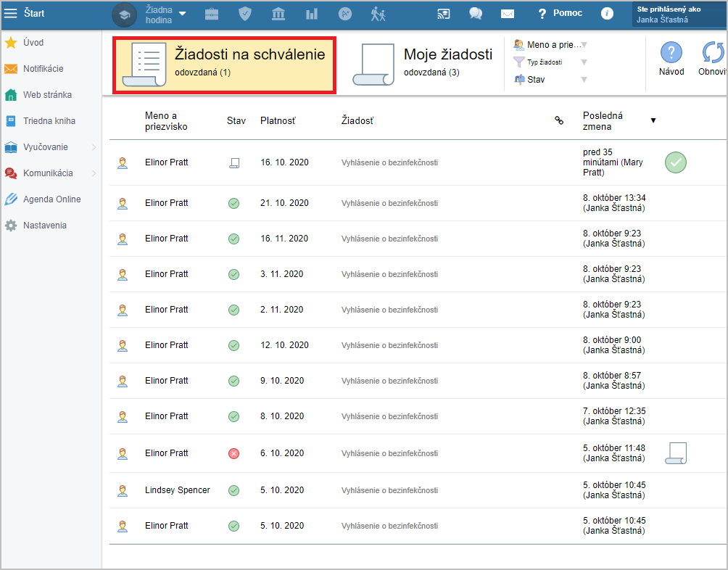
Task: Open the bank building icon
Action: pyautogui.click(x=278, y=14)
